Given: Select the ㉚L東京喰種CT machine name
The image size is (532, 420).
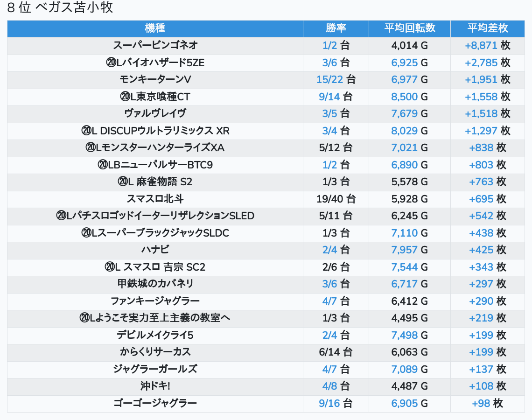Looking at the screenshot, I should 155,97.
